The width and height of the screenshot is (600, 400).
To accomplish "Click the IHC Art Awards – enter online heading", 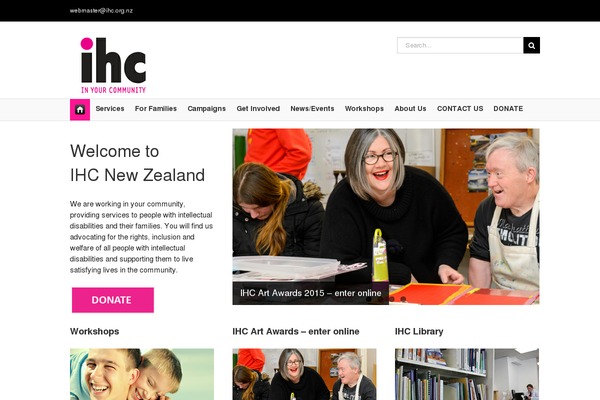I will [296, 331].
